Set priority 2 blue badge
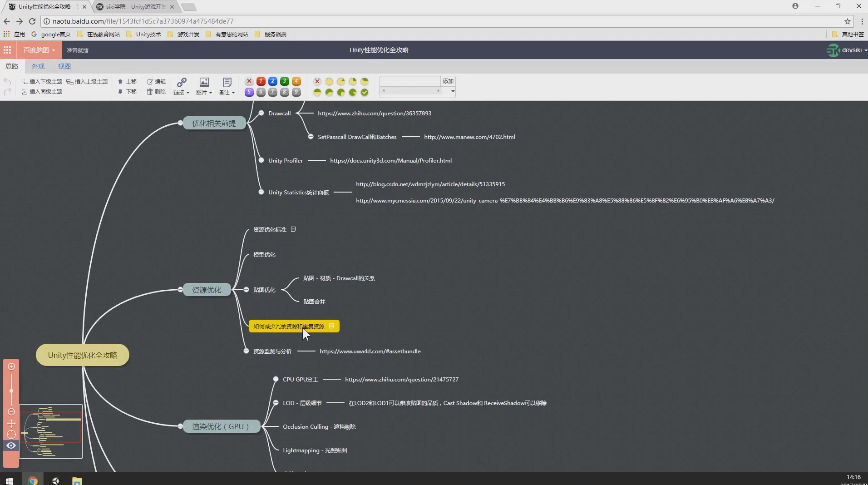Image resolution: width=868 pixels, height=485 pixels. pyautogui.click(x=272, y=81)
